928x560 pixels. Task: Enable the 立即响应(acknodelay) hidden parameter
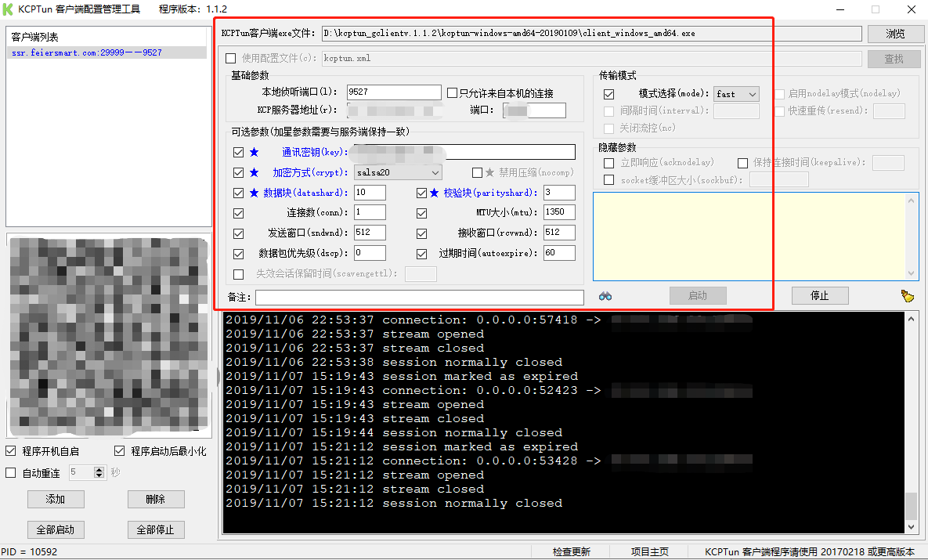point(608,162)
